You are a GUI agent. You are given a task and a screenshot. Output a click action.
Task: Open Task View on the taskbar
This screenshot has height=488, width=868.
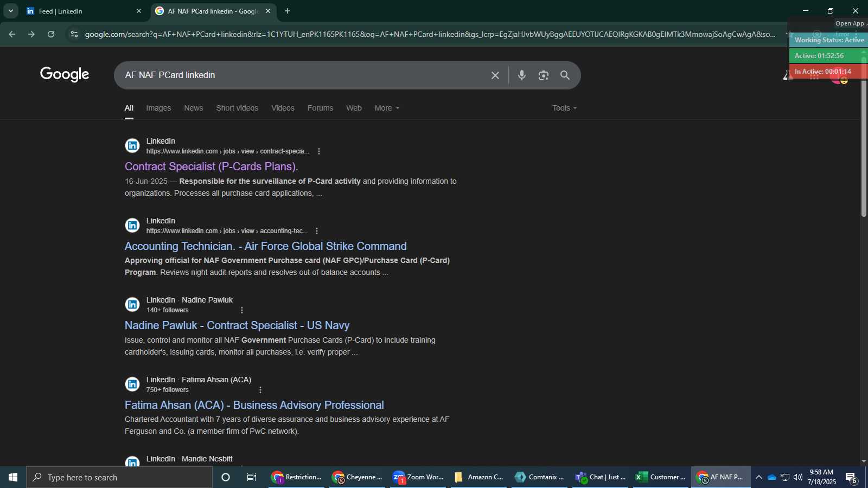click(x=252, y=477)
